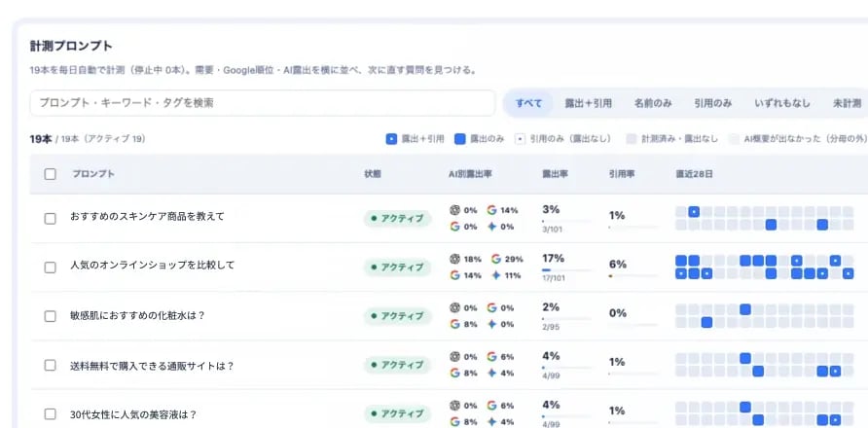Click the 19本 prompt count text

point(42,139)
